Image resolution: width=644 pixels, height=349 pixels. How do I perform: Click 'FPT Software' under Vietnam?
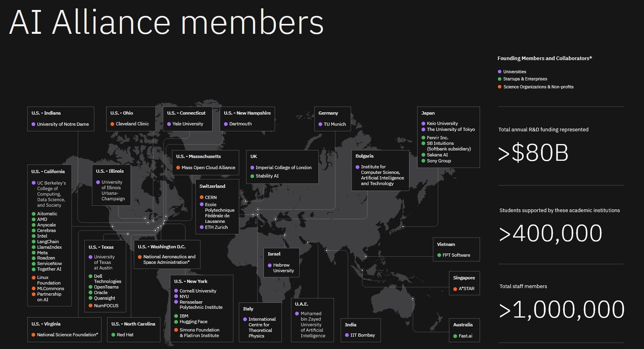click(456, 255)
